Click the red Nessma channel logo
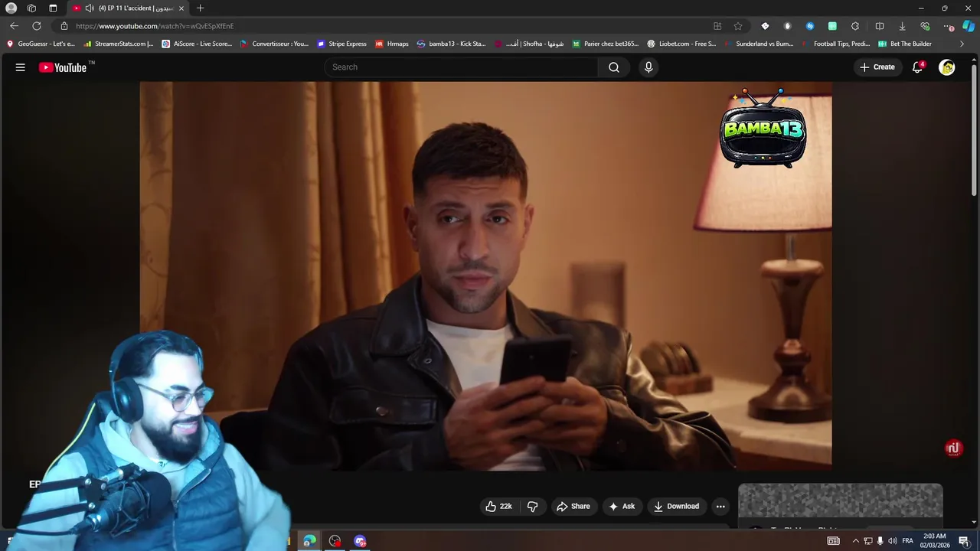Viewport: 980px width, 551px height. point(953,448)
